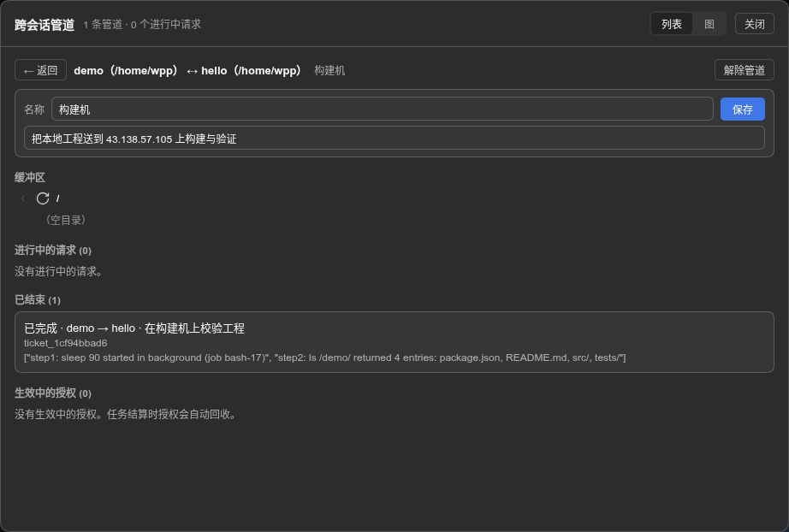Open the completed request card 在构建机上校验工程
Viewport: 789px width, 532px height.
pyautogui.click(x=394, y=342)
